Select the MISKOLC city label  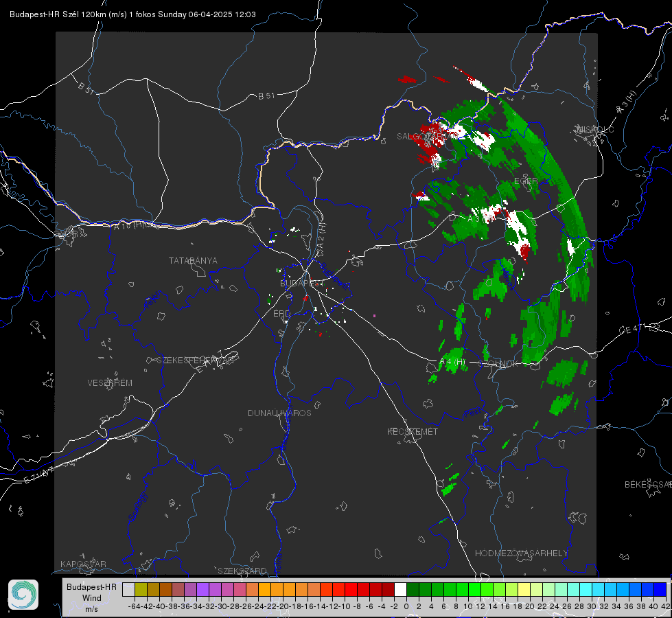pos(595,129)
